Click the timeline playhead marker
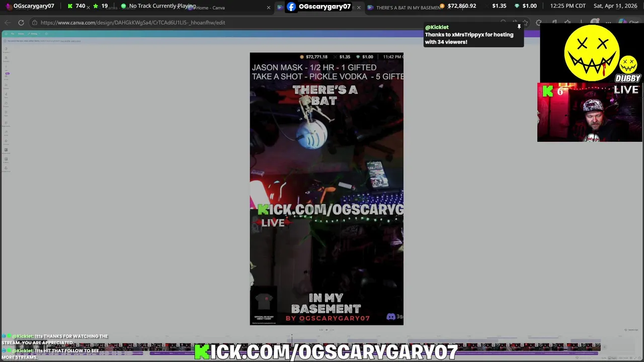This screenshot has width=644, height=362. coord(292,336)
